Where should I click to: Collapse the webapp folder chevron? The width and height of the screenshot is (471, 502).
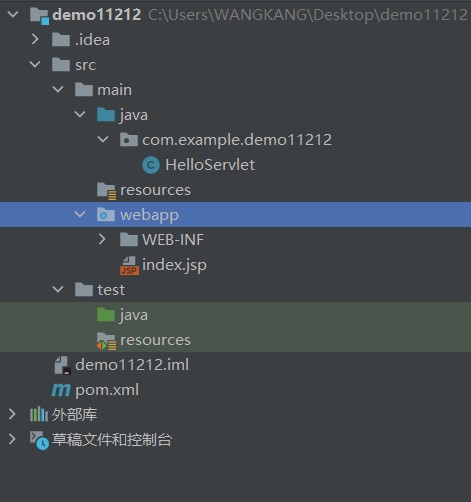80,214
